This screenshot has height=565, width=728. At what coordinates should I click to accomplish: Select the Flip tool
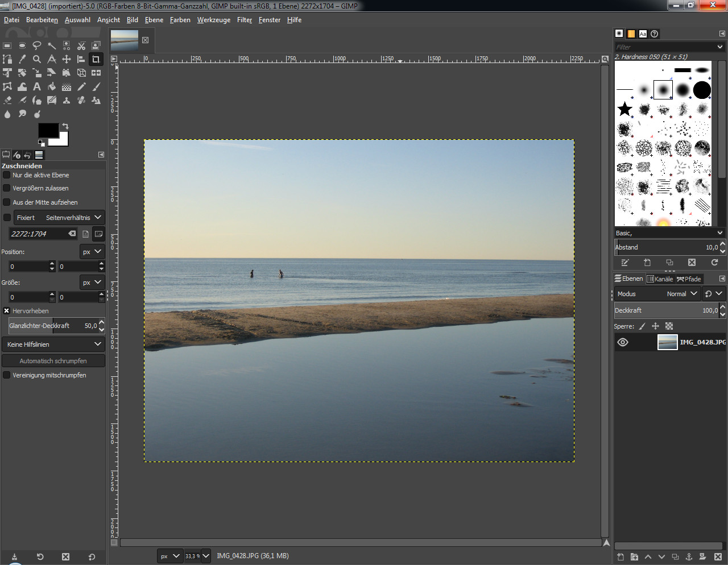point(96,73)
